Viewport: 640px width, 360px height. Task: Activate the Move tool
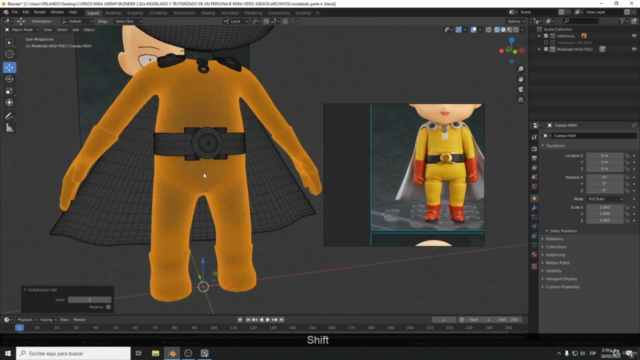[9, 67]
